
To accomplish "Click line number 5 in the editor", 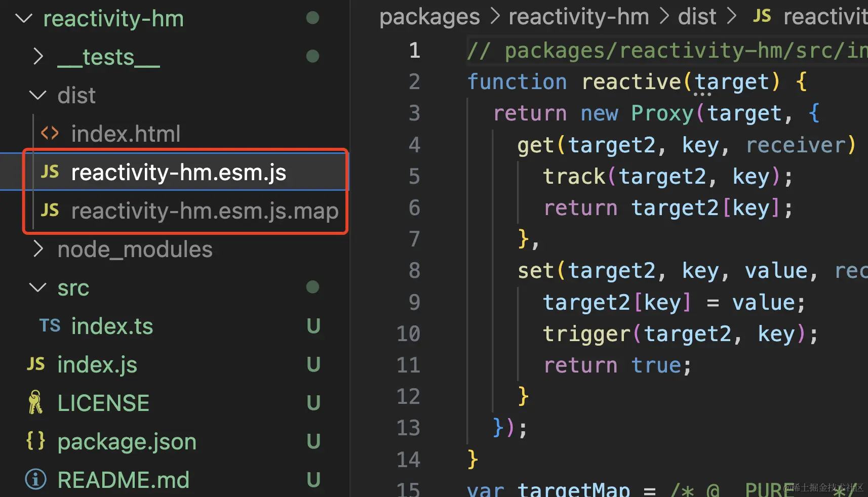I will [x=414, y=176].
